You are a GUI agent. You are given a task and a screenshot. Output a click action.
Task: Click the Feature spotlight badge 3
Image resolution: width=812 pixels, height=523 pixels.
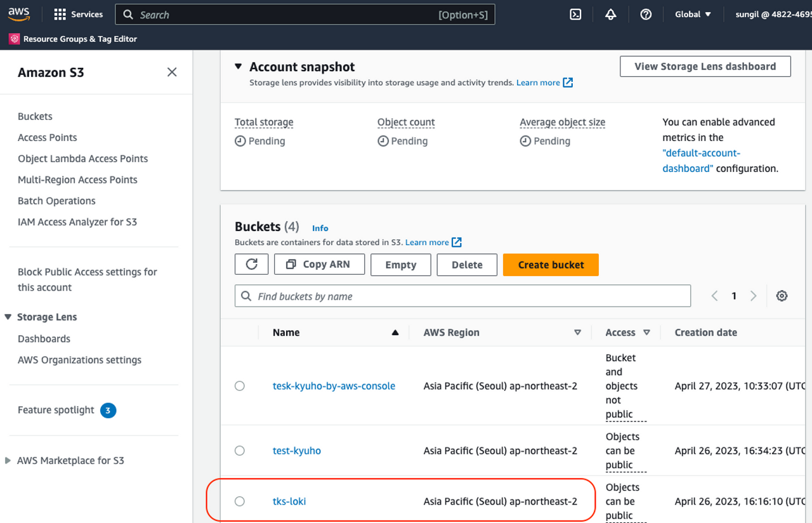click(108, 410)
